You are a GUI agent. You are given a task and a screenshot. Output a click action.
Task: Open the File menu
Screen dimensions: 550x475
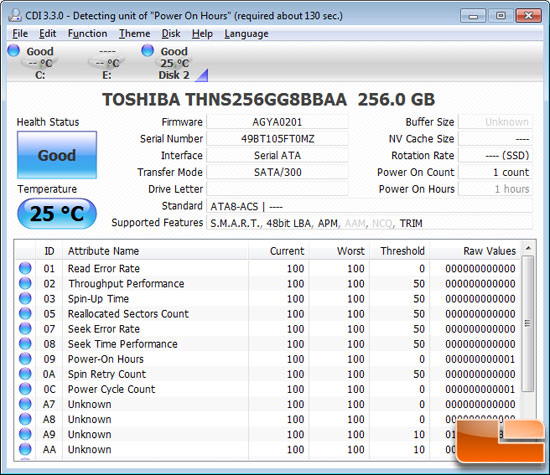click(x=20, y=34)
